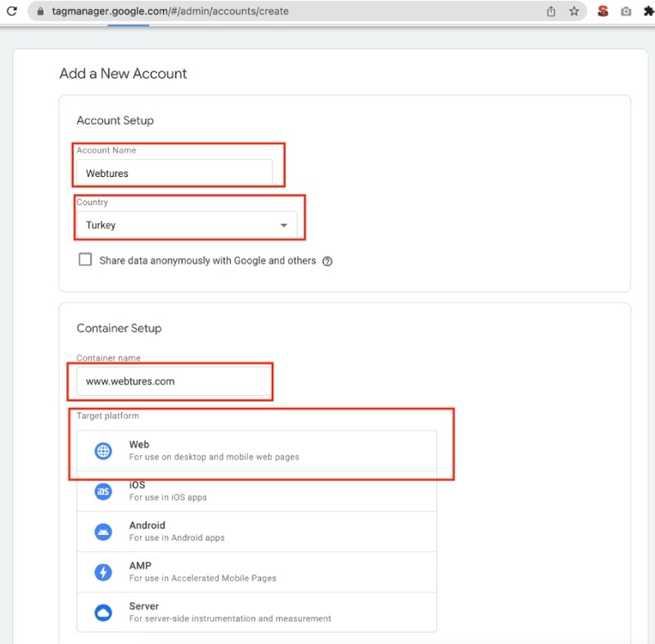Click the Container name field showing www.webtures.com
This screenshot has height=644, width=655.
[170, 381]
